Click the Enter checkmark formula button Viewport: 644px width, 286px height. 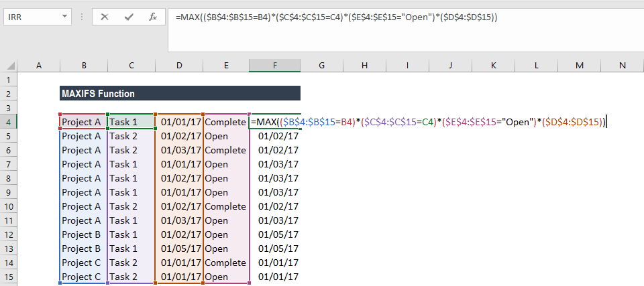[129, 17]
